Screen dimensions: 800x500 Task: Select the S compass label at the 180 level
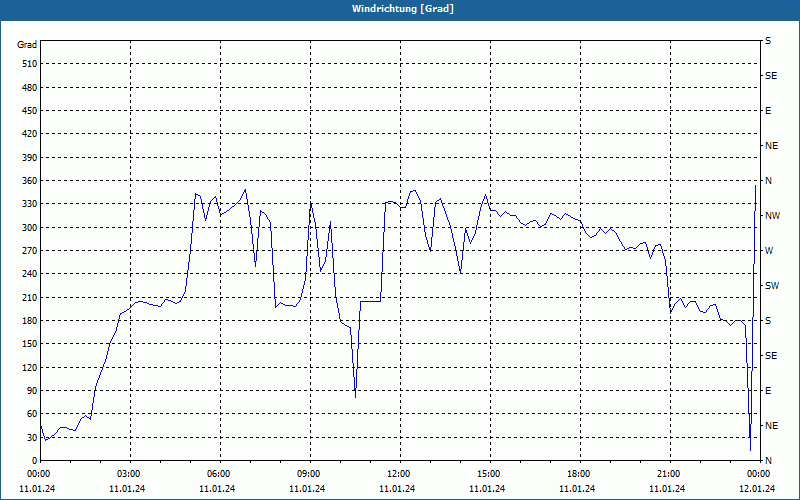pos(768,321)
